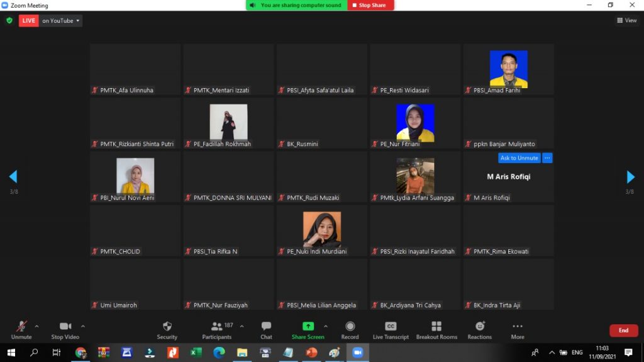Open three-dots menu on M Aris Rofiqi tile

click(547, 158)
